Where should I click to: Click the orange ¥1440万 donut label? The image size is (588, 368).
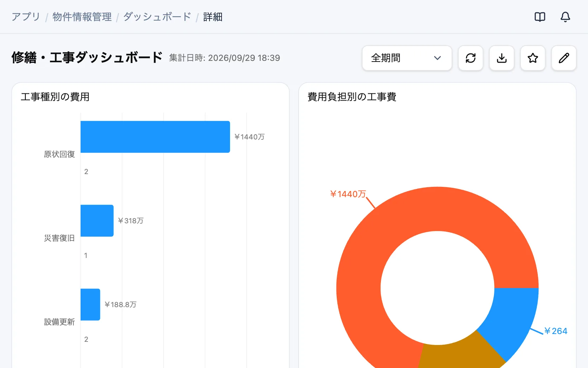(348, 194)
